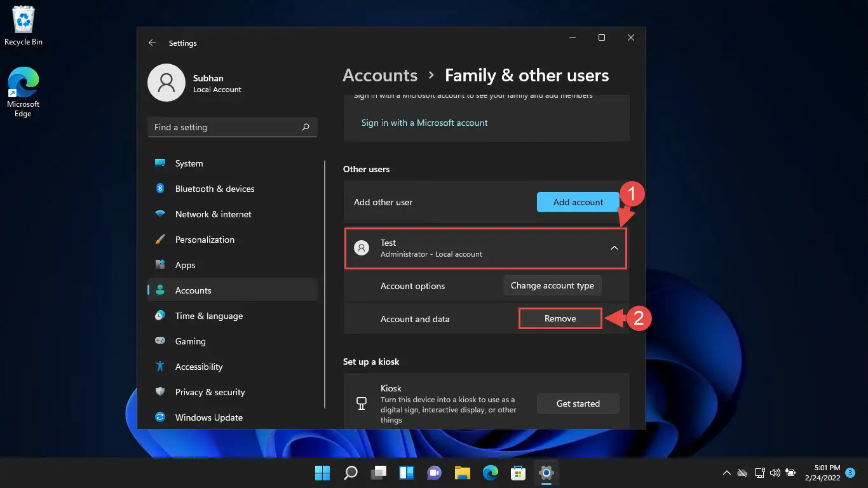The image size is (868, 488).
Task: Click the Windows Update sync icon
Action: (x=160, y=417)
